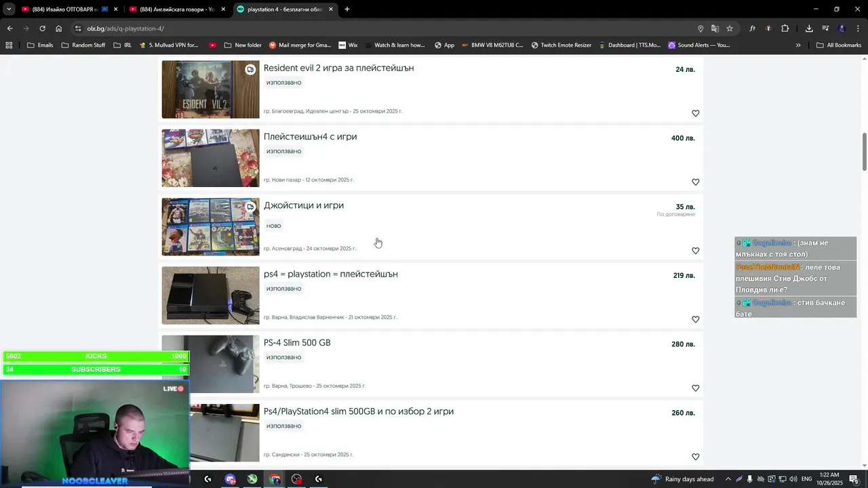Open a new browser tab

pos(347,9)
